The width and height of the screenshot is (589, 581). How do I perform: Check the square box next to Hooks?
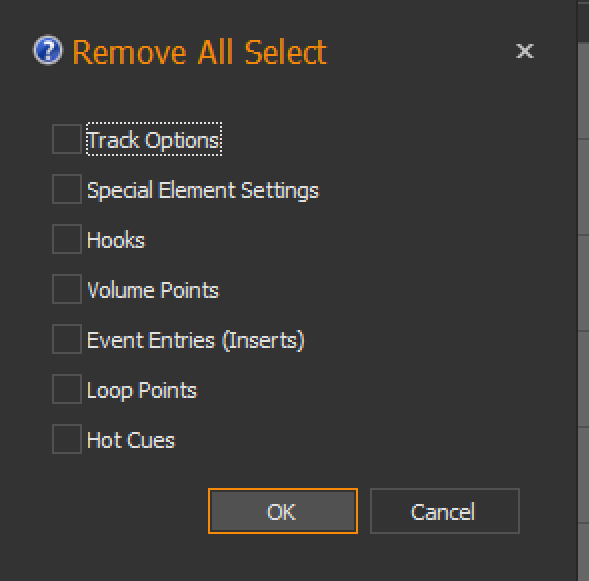coord(67,239)
